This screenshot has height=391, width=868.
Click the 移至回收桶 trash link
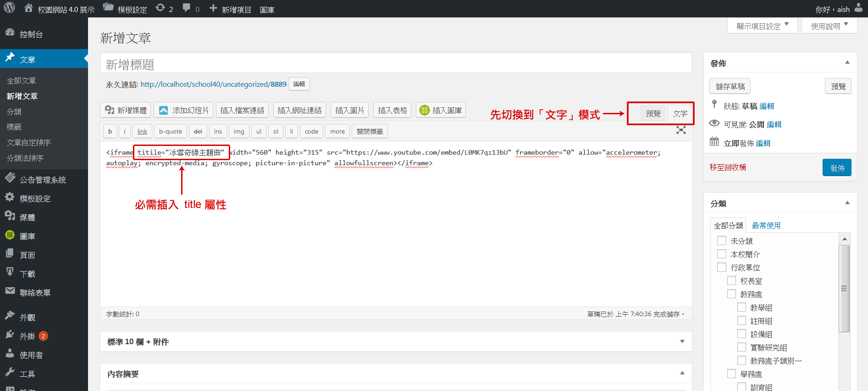[728, 168]
